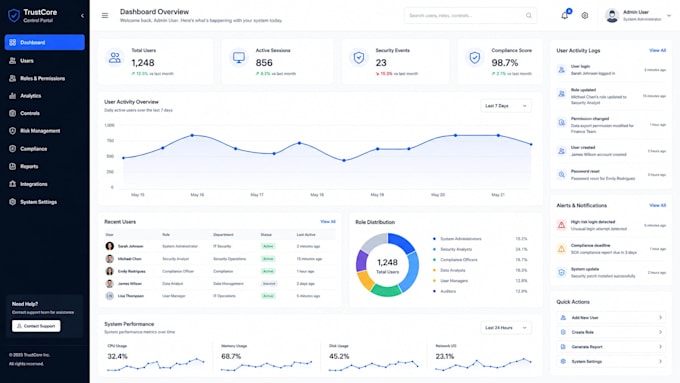Click the Network I/O 23.1% value

point(445,357)
